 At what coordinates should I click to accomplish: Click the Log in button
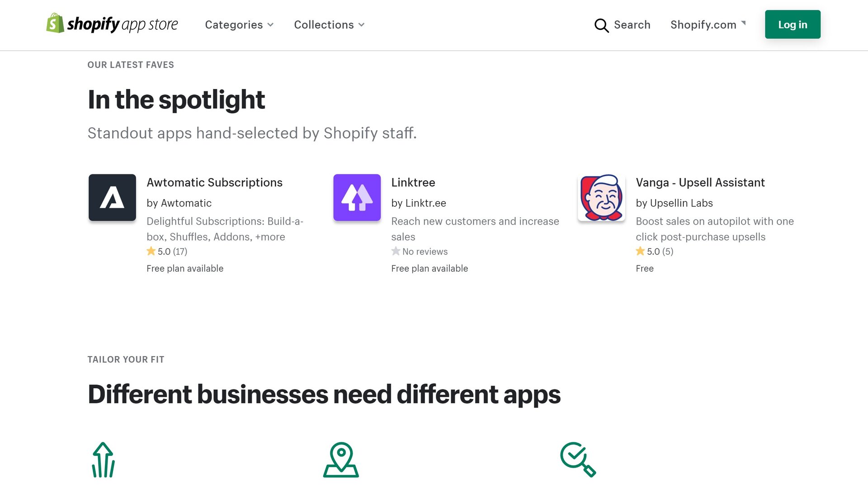793,24
